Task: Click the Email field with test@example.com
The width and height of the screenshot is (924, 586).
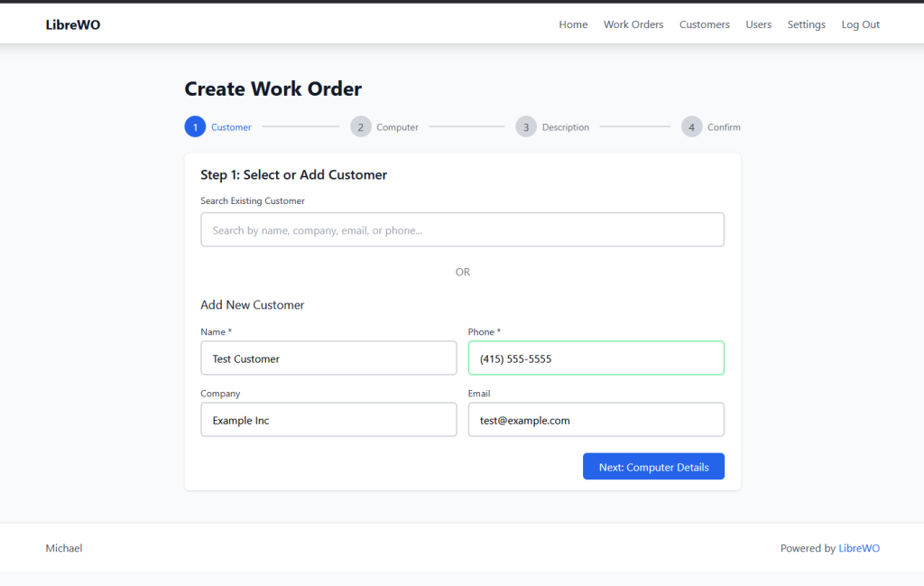Action: point(596,419)
